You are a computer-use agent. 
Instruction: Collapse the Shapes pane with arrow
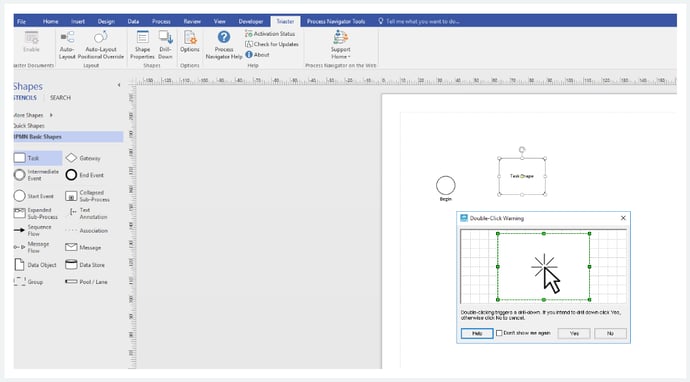point(118,85)
